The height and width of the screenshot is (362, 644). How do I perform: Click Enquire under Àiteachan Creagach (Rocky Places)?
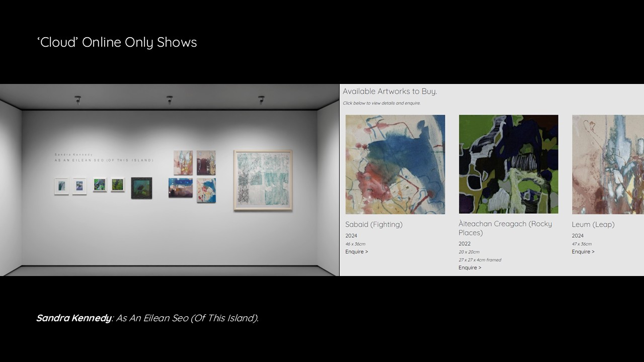tap(470, 267)
